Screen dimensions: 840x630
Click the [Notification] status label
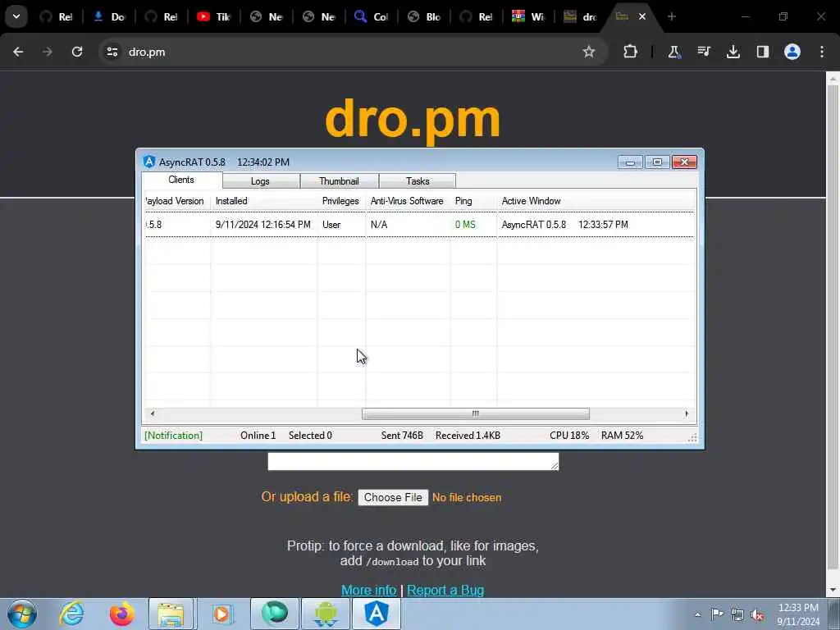(x=174, y=436)
